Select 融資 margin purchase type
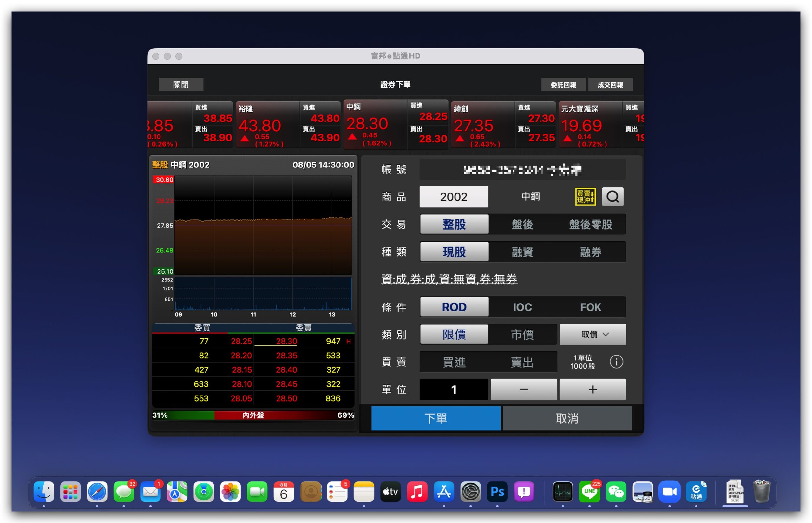This screenshot has width=812, height=523. 522,252
